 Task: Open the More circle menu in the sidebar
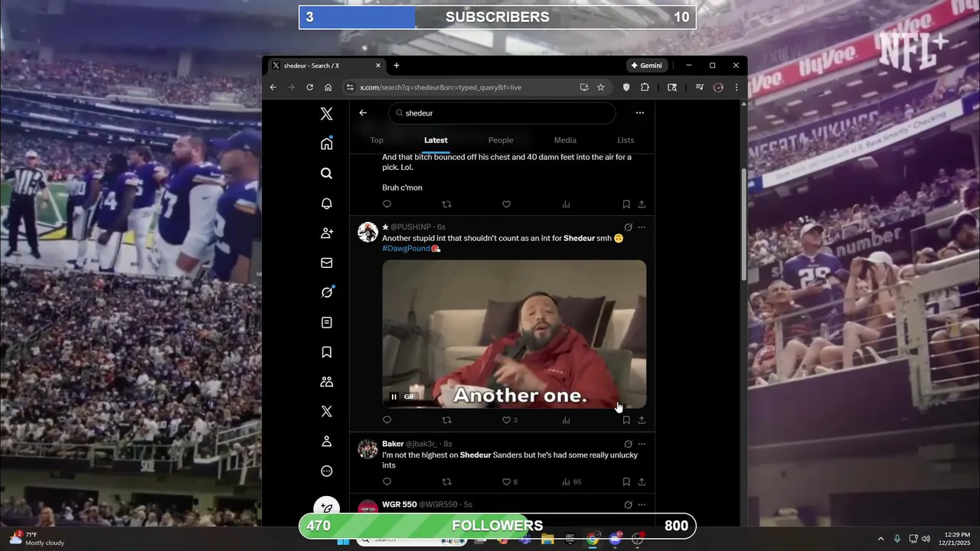point(326,471)
